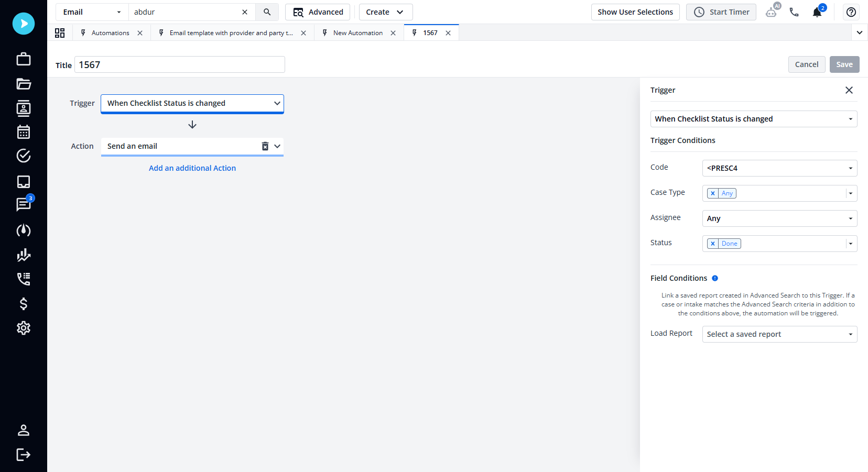Open the phone calls panel
Screen dimensions: 868x472
[x=794, y=12]
